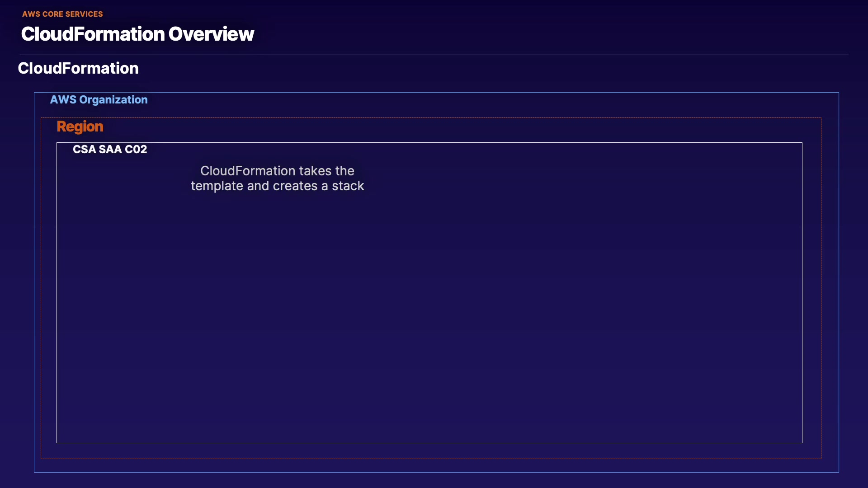Select the CloudFormation Overview slide title

point(137,34)
